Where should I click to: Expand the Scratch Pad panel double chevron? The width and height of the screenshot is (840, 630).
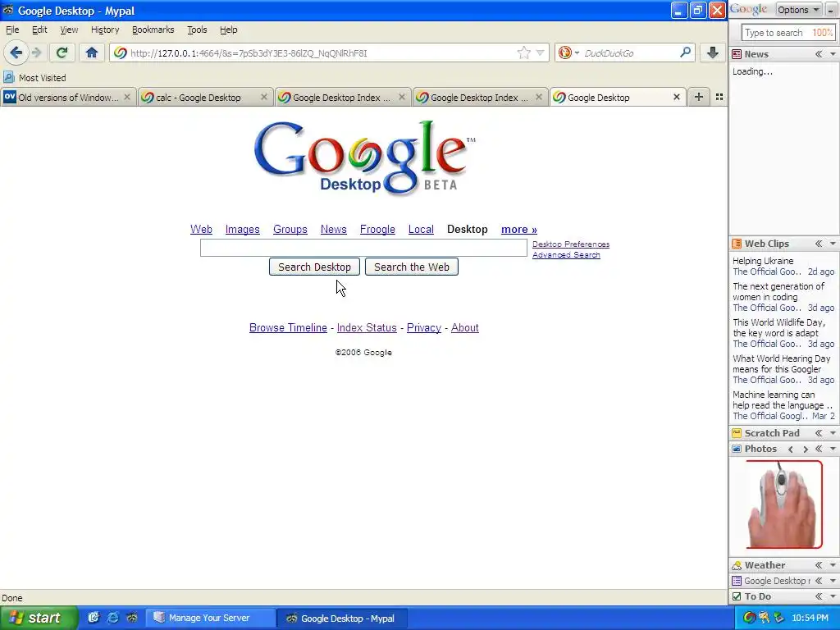[819, 433]
